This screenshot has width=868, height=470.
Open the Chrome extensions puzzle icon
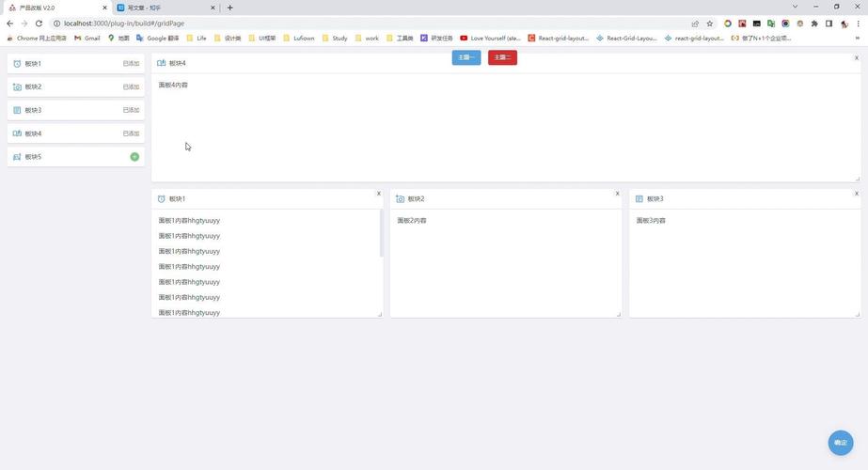pyautogui.click(x=814, y=23)
